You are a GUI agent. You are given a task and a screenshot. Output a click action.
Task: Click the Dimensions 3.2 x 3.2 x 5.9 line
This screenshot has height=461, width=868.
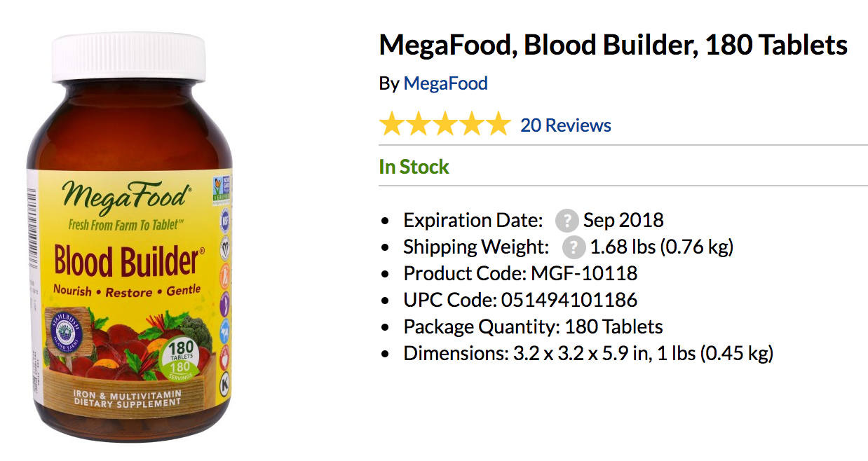[588, 353]
